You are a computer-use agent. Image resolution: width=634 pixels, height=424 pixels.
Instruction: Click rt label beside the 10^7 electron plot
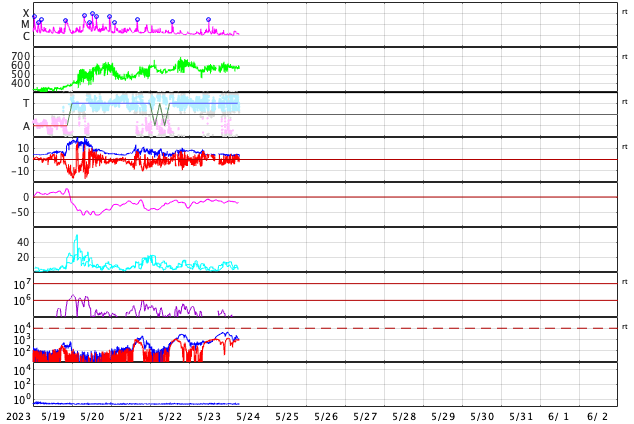point(624,282)
